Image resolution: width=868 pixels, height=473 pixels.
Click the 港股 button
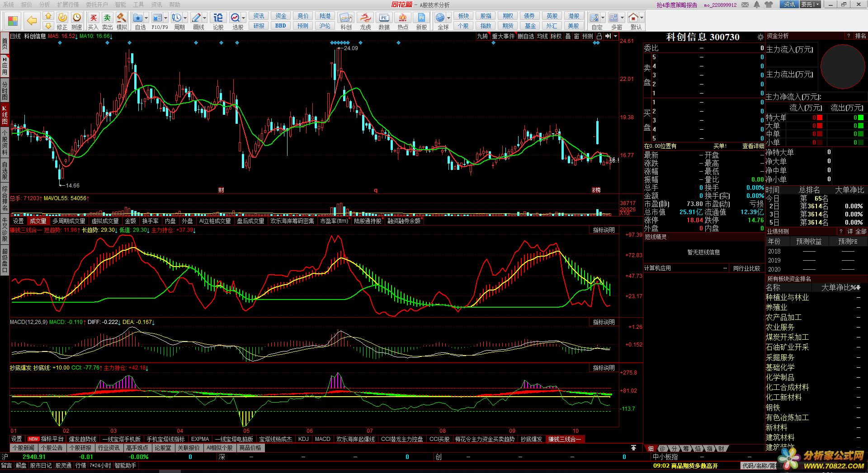point(574,16)
